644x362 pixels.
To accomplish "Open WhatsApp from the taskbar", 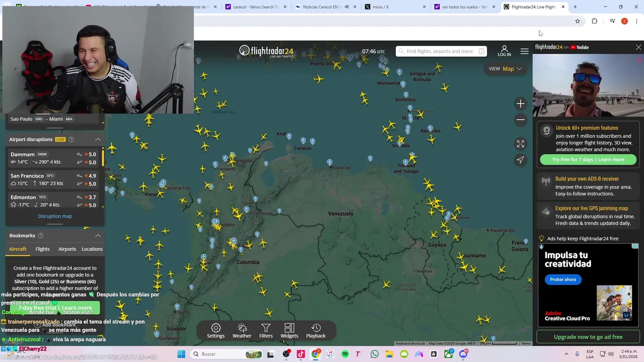I will coord(375,354).
